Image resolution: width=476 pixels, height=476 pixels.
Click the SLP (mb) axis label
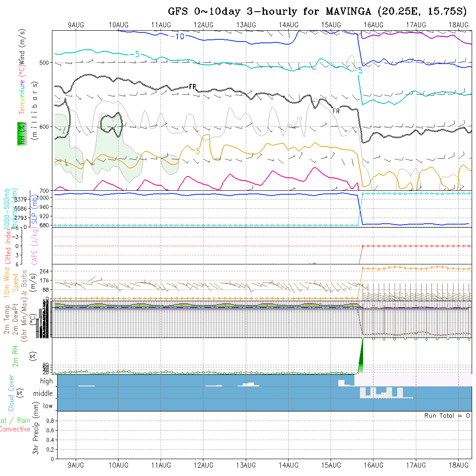(34, 209)
